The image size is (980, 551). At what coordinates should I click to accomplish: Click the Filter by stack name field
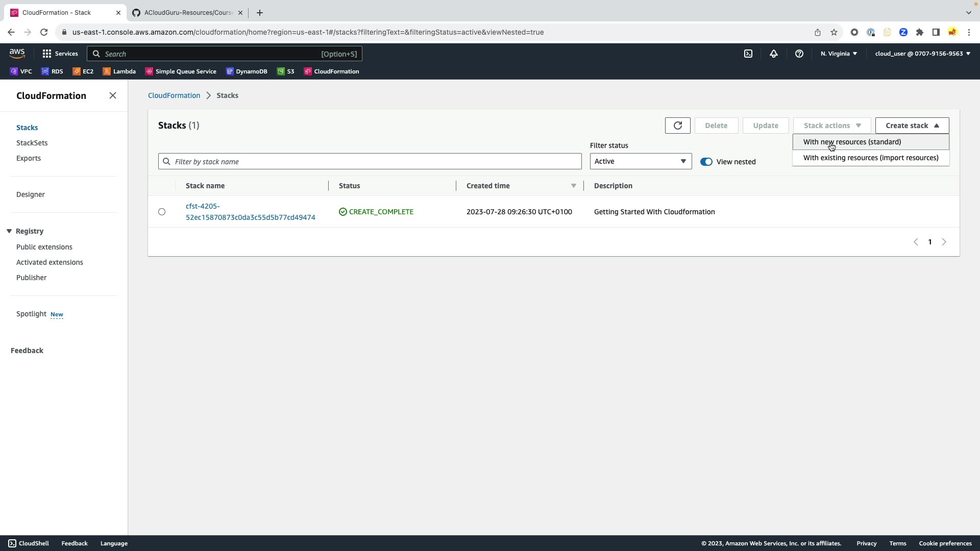tap(370, 162)
